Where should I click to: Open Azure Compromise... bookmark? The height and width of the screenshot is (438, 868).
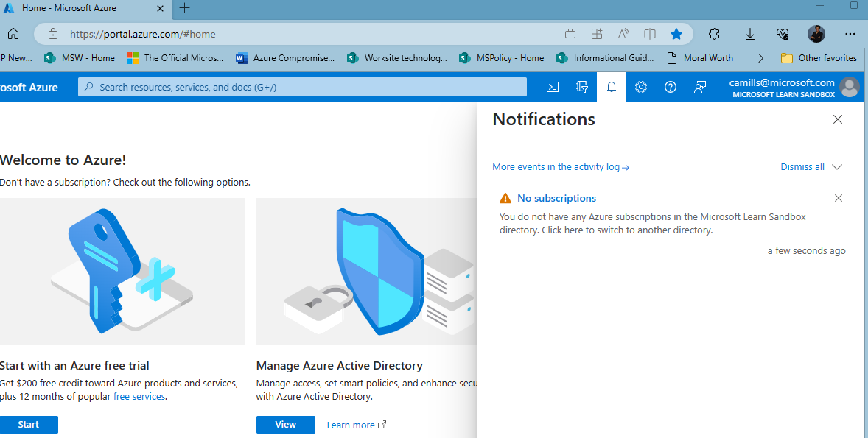tap(285, 58)
